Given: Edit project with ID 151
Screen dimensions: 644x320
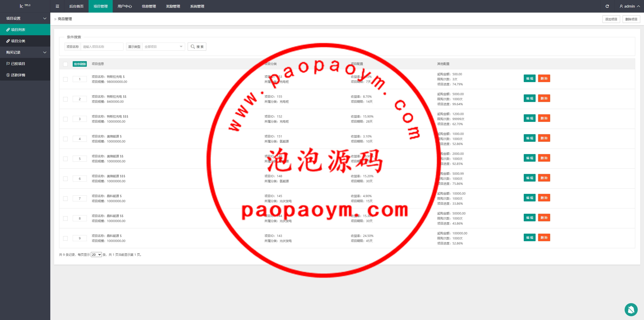Looking at the screenshot, I should pyautogui.click(x=530, y=138).
